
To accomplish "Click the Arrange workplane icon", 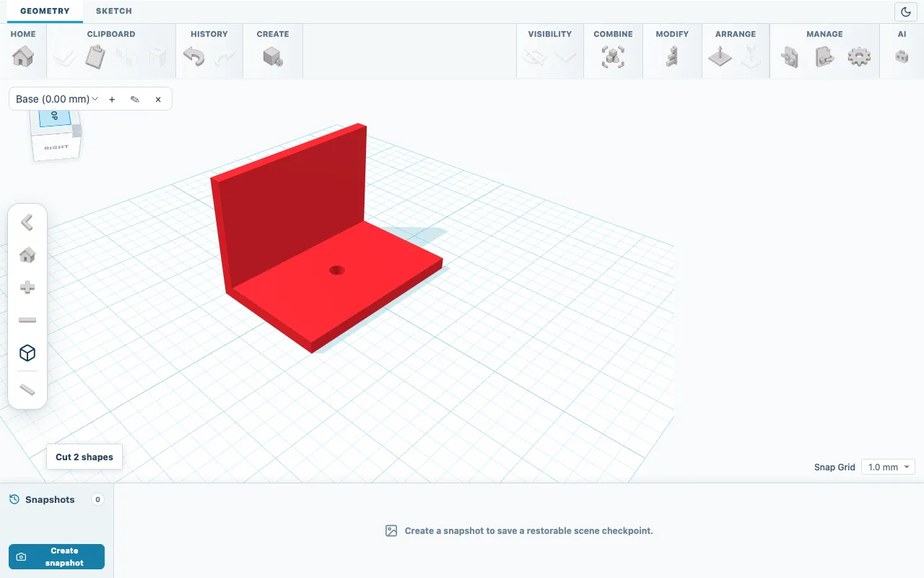I will [x=720, y=56].
